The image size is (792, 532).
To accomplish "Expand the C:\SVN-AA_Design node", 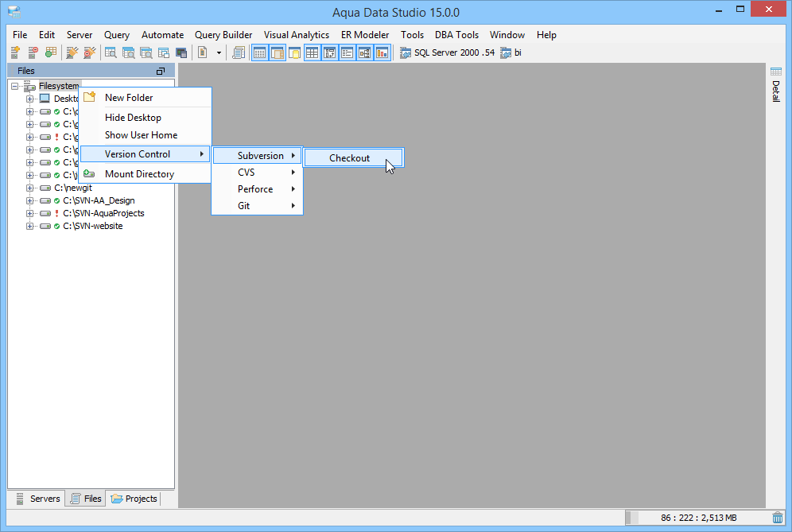I will coord(29,200).
